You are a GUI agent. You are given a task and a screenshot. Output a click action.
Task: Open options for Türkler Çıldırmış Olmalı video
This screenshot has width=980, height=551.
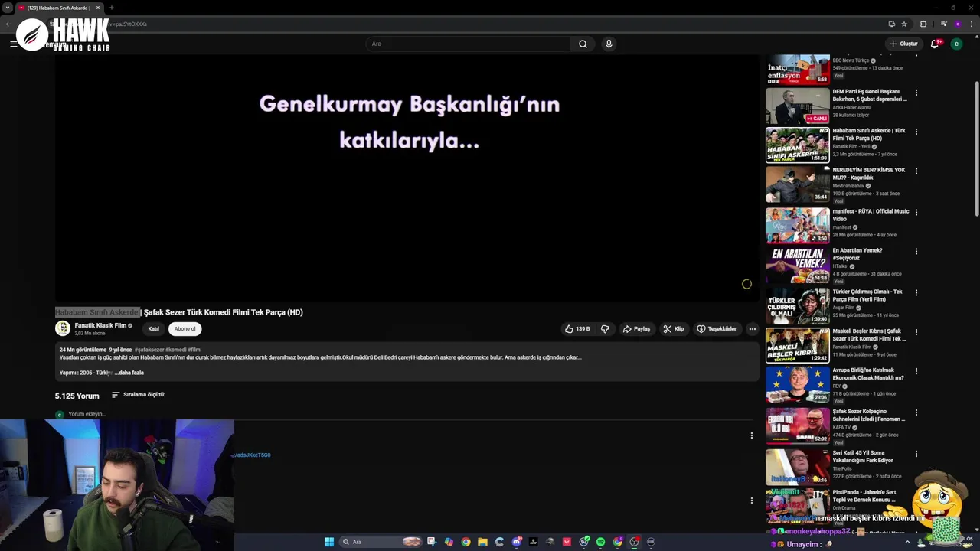coord(916,292)
